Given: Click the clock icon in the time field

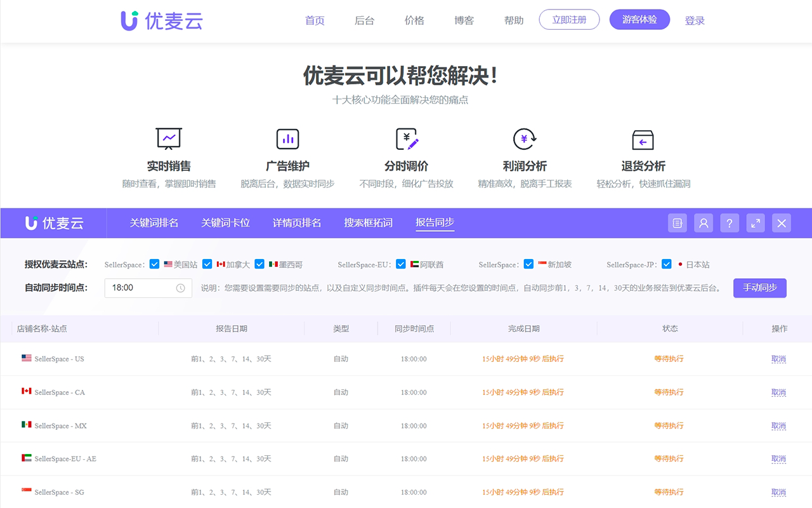Looking at the screenshot, I should [x=182, y=288].
